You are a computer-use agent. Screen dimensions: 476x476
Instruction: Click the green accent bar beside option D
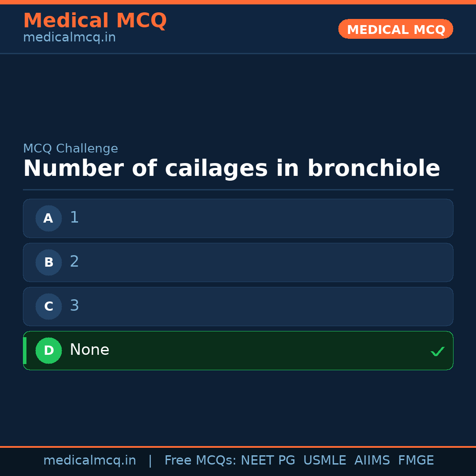[x=25, y=350]
